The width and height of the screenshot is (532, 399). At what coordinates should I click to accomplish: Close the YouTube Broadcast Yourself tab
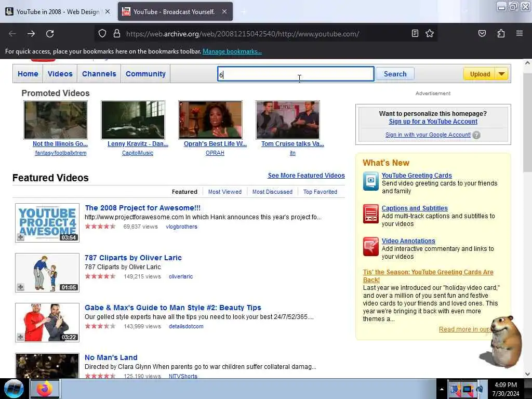224,11
